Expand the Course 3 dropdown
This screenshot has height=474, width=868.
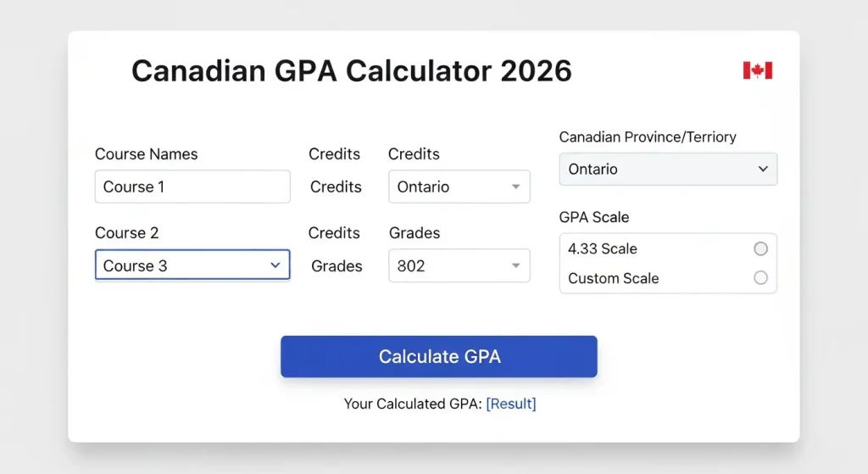[192, 265]
